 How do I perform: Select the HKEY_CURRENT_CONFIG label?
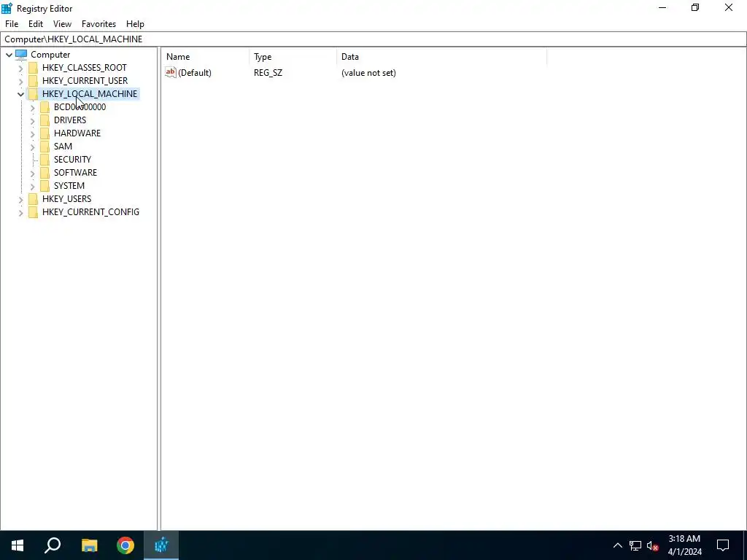pyautogui.click(x=90, y=212)
